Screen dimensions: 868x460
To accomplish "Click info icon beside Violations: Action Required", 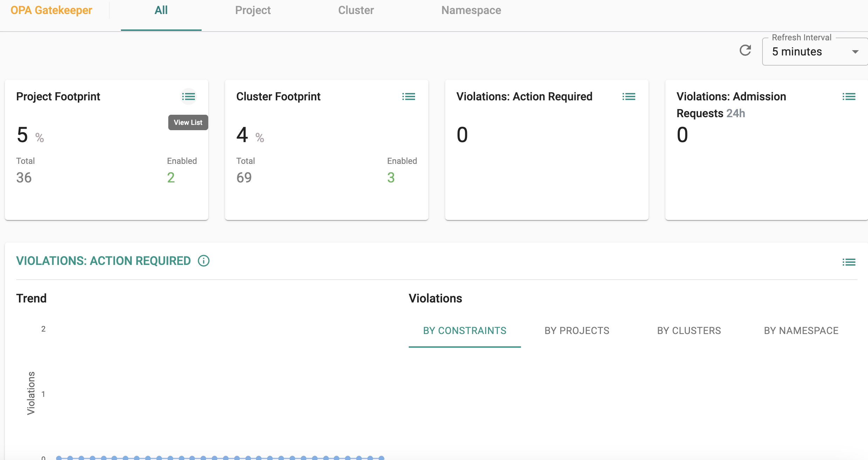I will pos(204,261).
